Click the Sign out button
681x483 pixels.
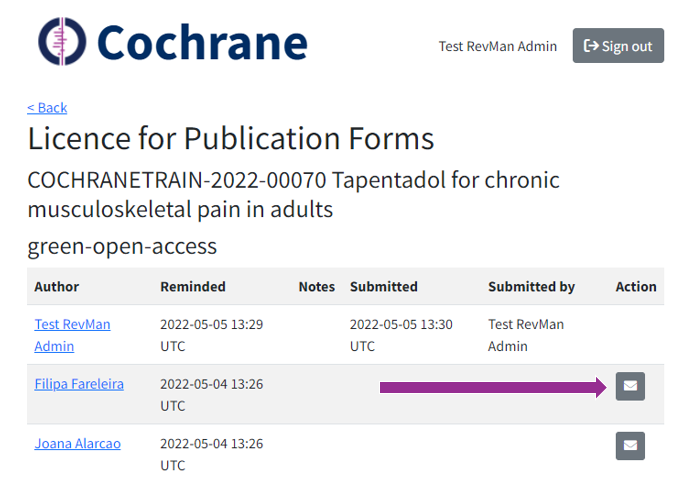[x=618, y=46]
